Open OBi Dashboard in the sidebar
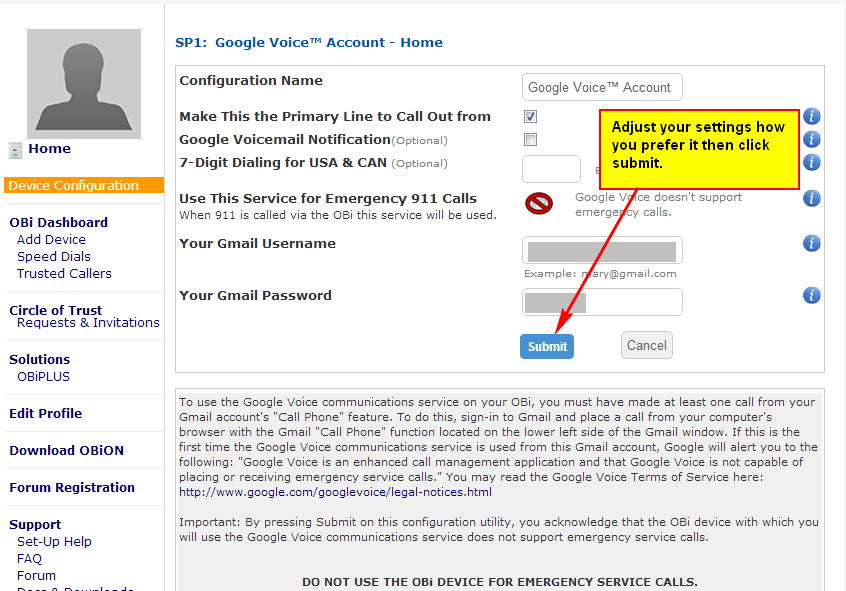 click(58, 222)
